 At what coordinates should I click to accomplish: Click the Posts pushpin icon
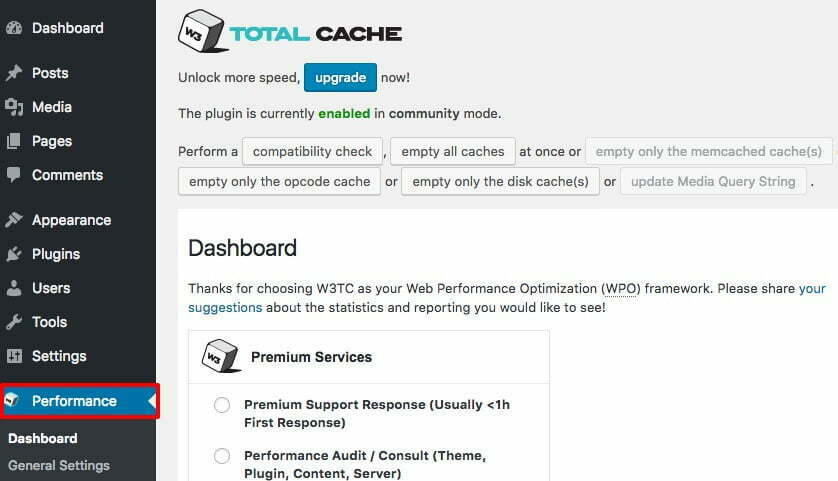click(x=14, y=73)
